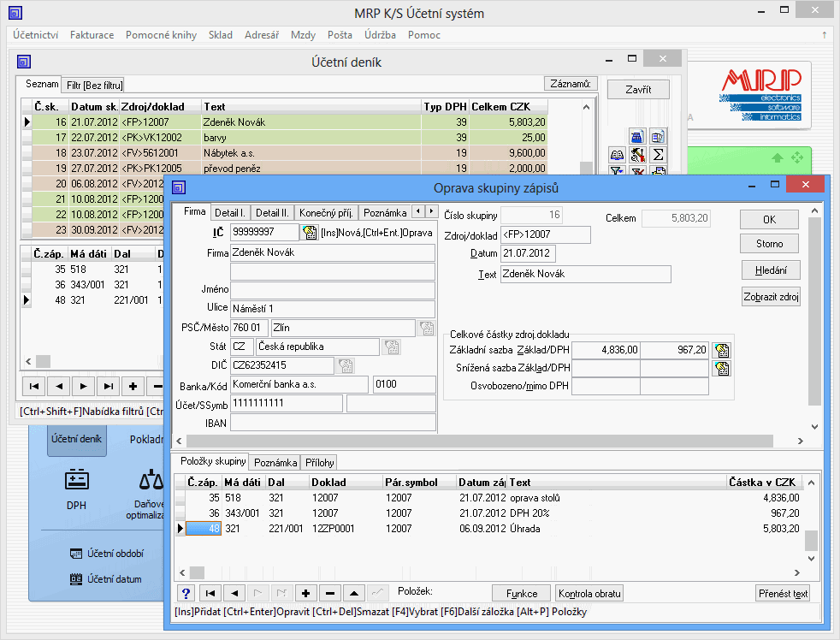Click the IČ company lookup icon

click(x=309, y=233)
